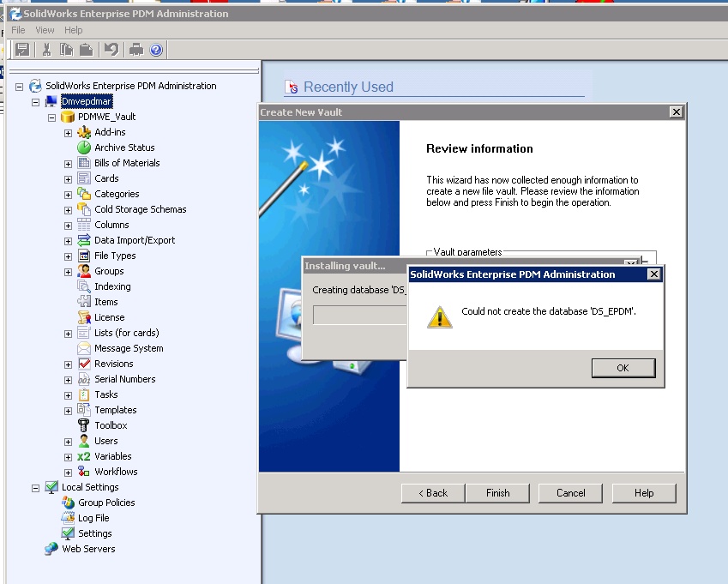
Task: Select the Settings item under Local Settings
Action: pyautogui.click(x=94, y=533)
